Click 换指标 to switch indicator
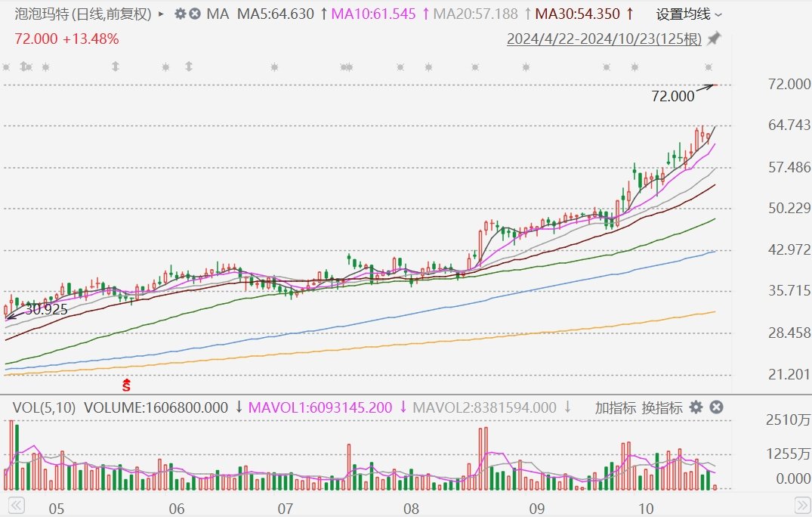Screen dimensions: 812x517 pos(662,407)
